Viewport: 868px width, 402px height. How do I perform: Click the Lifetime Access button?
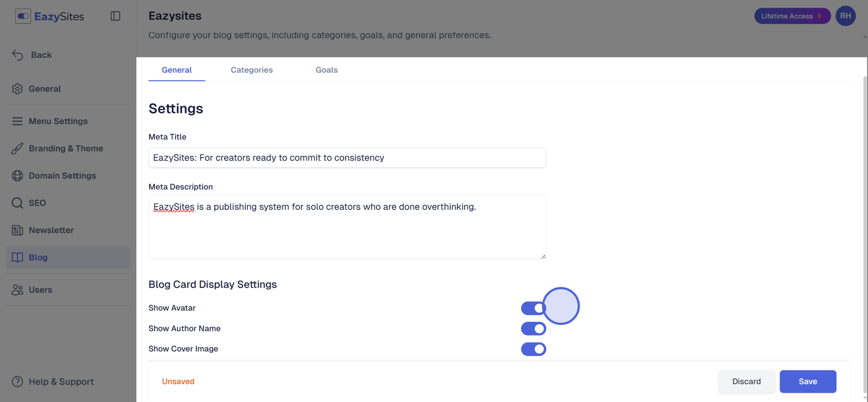pyautogui.click(x=792, y=16)
